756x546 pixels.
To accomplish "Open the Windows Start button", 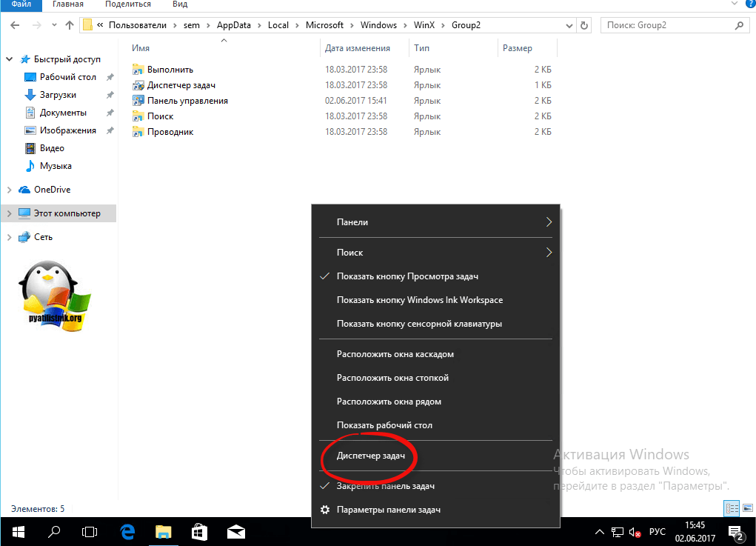I will click(18, 531).
